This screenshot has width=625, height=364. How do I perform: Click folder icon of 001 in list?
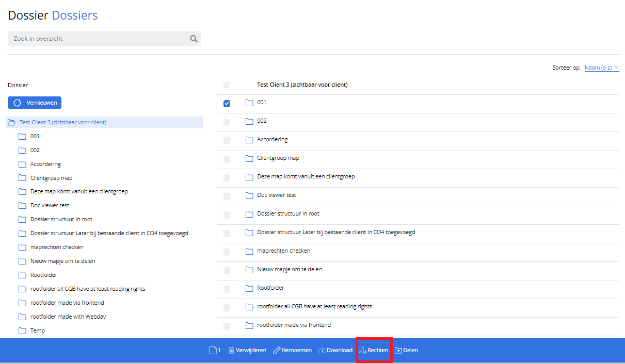point(249,103)
